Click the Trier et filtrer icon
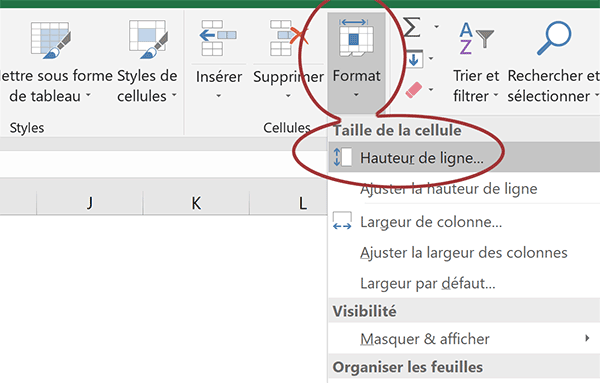The height and width of the screenshot is (383, 600). tap(476, 38)
